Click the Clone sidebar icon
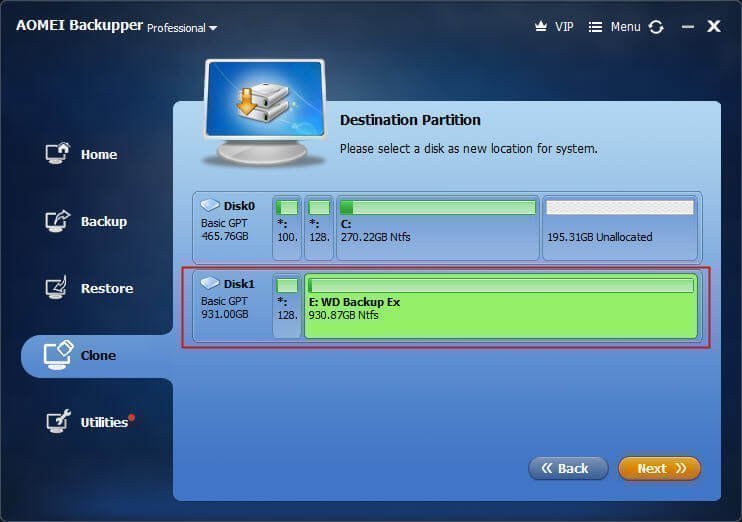This screenshot has height=522, width=742. 58,355
